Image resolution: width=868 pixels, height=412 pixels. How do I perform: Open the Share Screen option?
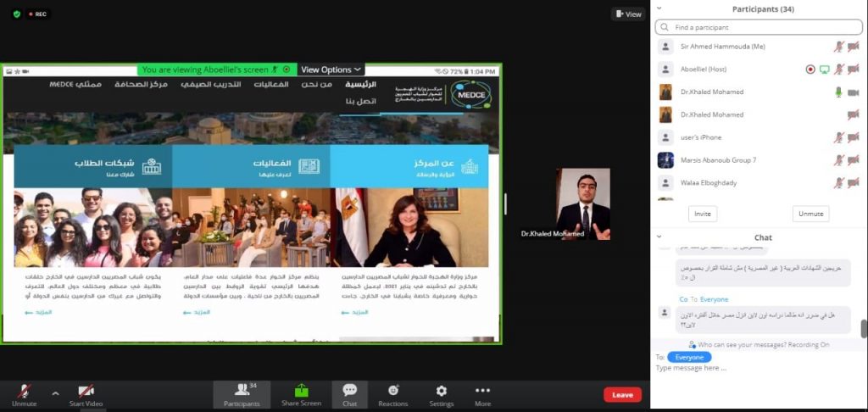click(x=301, y=391)
